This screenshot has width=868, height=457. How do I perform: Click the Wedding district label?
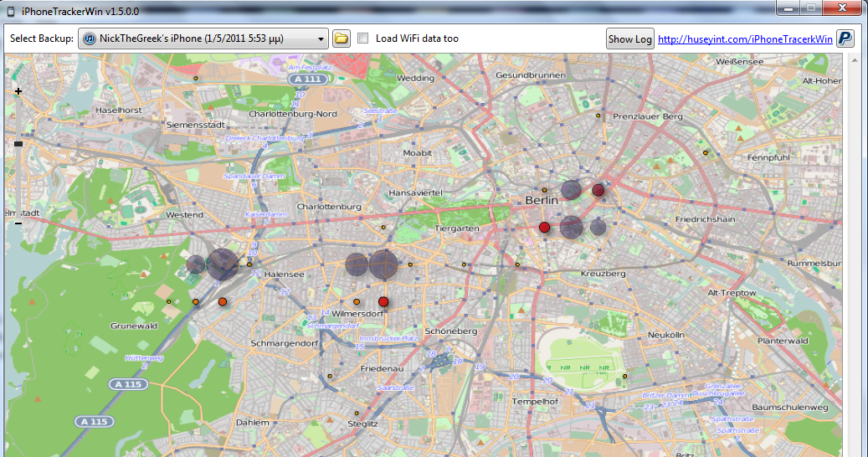pyautogui.click(x=415, y=78)
